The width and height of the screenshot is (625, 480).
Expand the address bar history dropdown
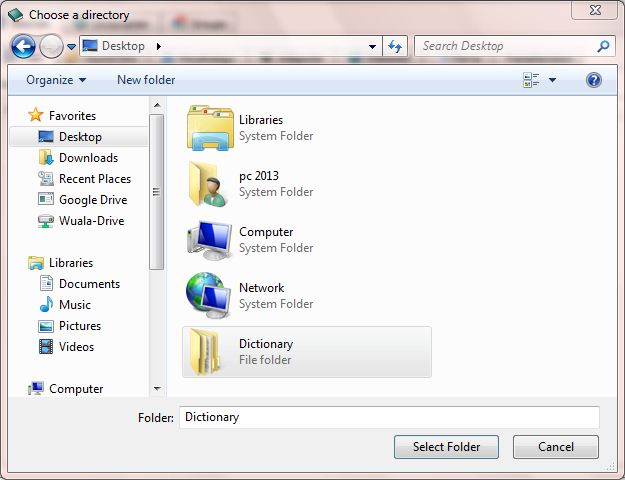point(373,46)
